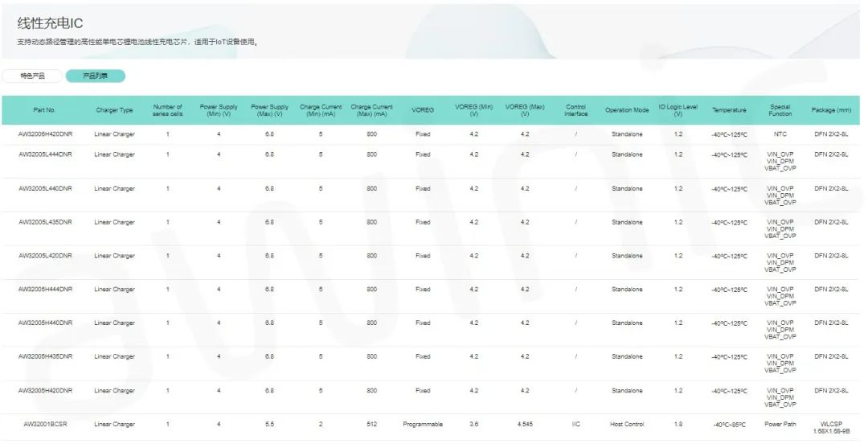
Task: Click the 800 cell in the AW32005L420DNR row
Action: pos(372,256)
